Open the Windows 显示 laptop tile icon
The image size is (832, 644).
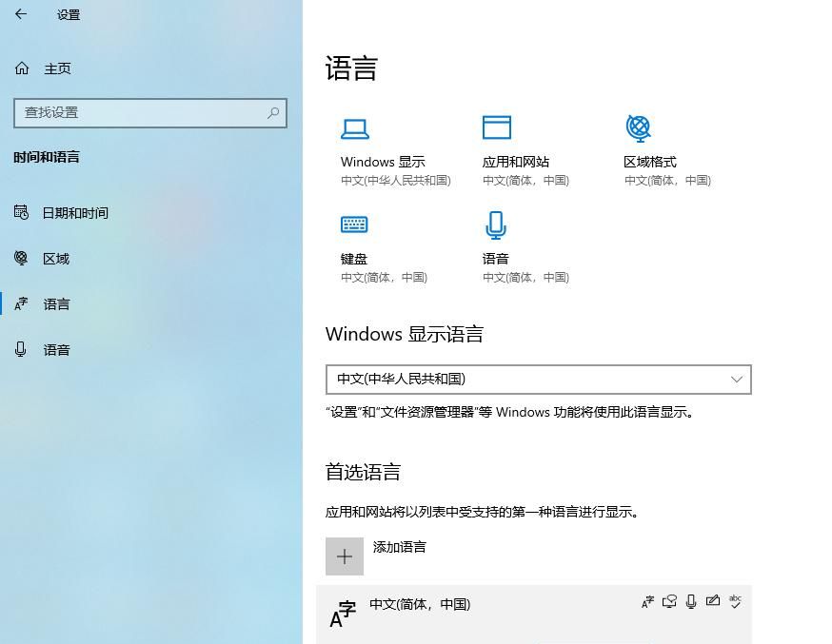point(354,128)
